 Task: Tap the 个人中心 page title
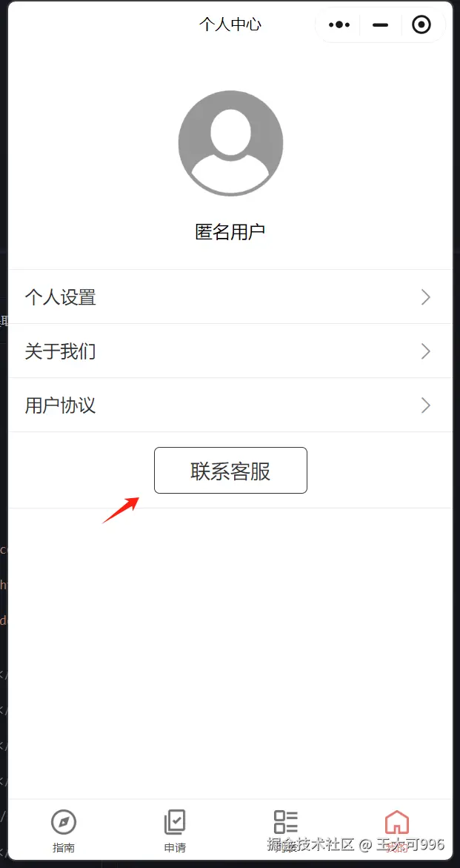click(x=230, y=24)
